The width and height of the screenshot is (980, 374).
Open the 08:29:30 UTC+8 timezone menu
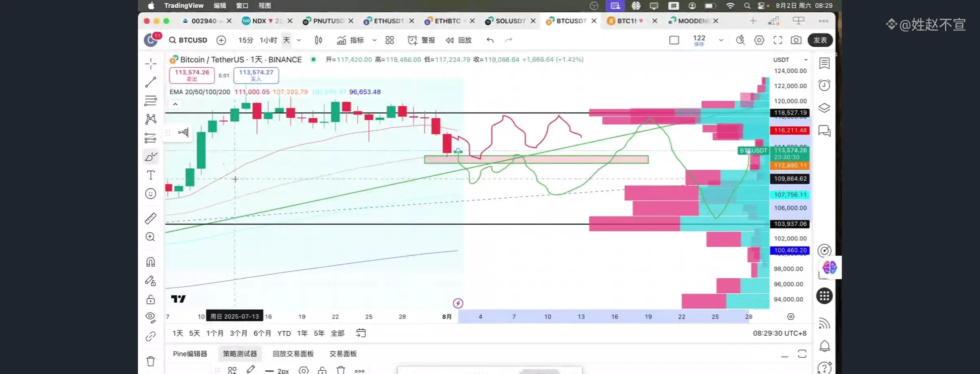tap(779, 333)
